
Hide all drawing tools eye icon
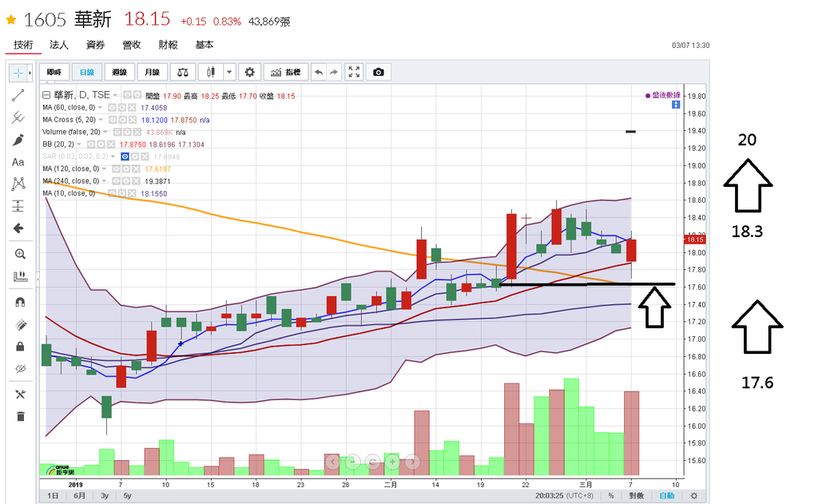click(20, 369)
